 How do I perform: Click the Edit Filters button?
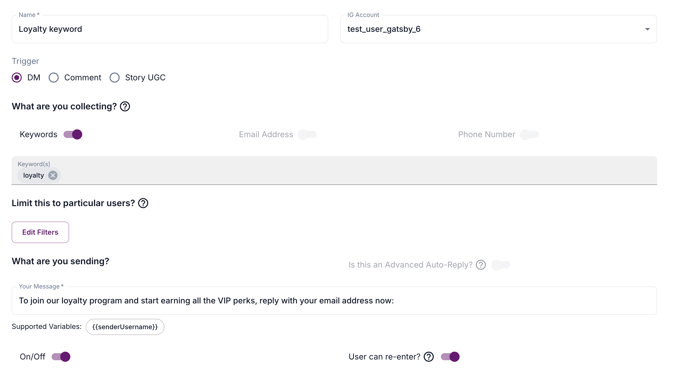(x=40, y=232)
